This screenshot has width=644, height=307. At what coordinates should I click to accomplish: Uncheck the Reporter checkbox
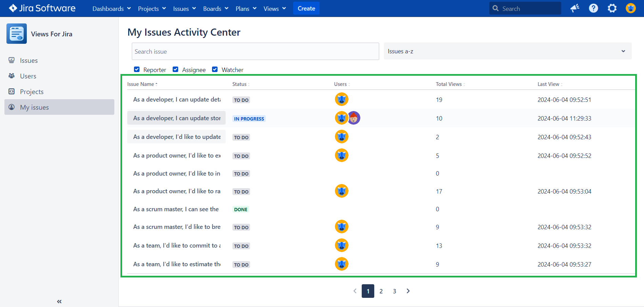pyautogui.click(x=137, y=69)
